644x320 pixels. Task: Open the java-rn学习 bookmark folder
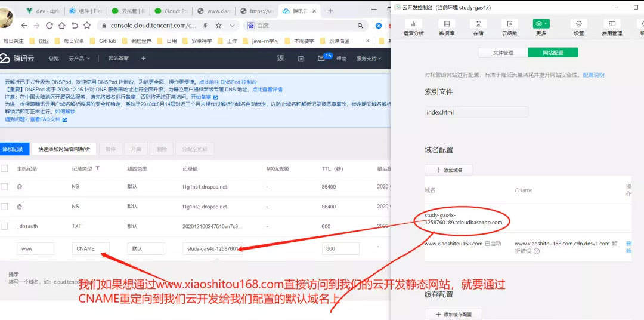point(261,41)
